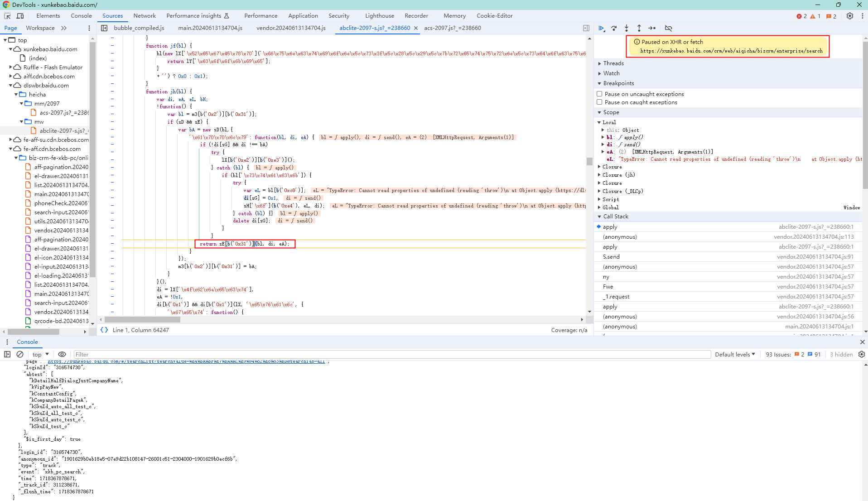The image size is (868, 501).
Task: Open DevTools settings gear
Action: click(x=850, y=16)
